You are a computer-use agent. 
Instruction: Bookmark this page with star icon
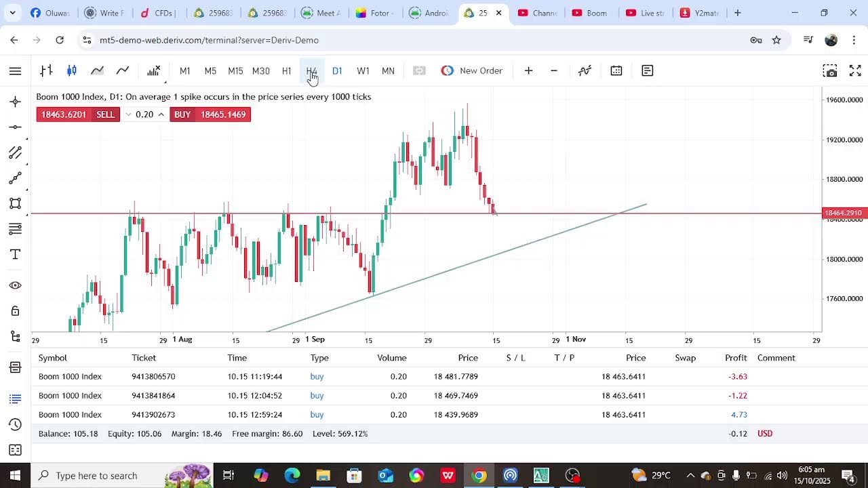click(x=776, y=40)
